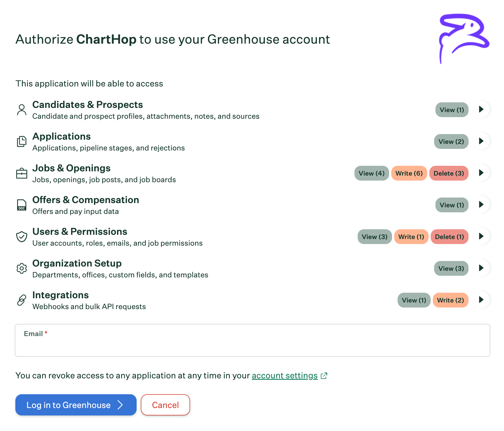Expand the Jobs & Openings permissions arrow
Viewport: 504px width, 431px height.
tap(481, 173)
